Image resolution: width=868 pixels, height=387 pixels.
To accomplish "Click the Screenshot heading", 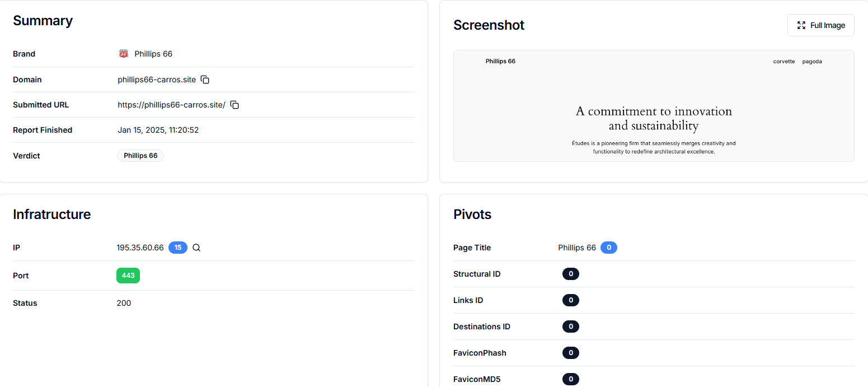I will tap(489, 25).
